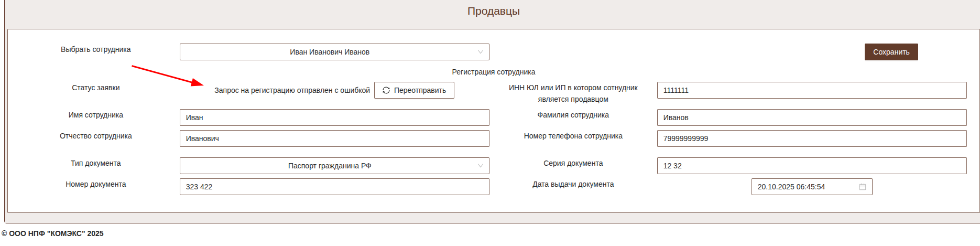Click the registration error status message

tap(292, 90)
